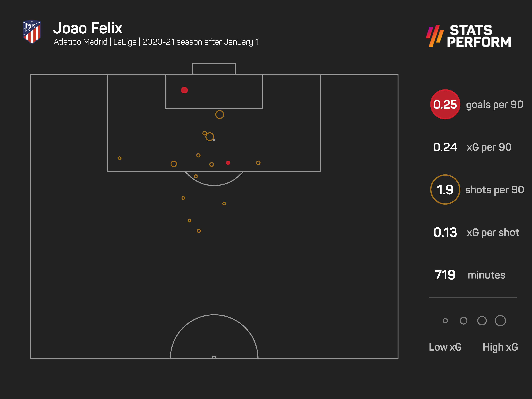
Task: Click the largest High xG legend circle
Action: (500, 321)
